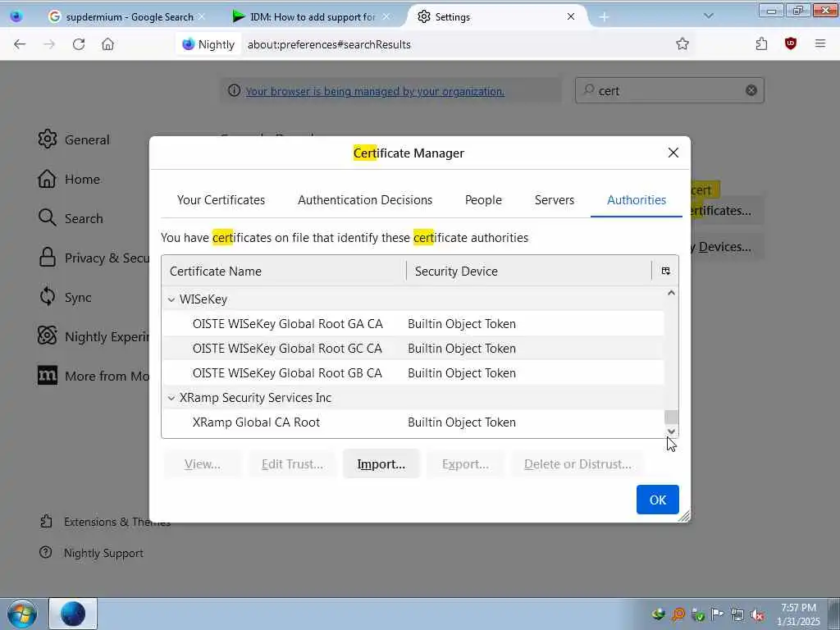
Task: Collapse the WISeKey certificate group
Action: tap(171, 299)
